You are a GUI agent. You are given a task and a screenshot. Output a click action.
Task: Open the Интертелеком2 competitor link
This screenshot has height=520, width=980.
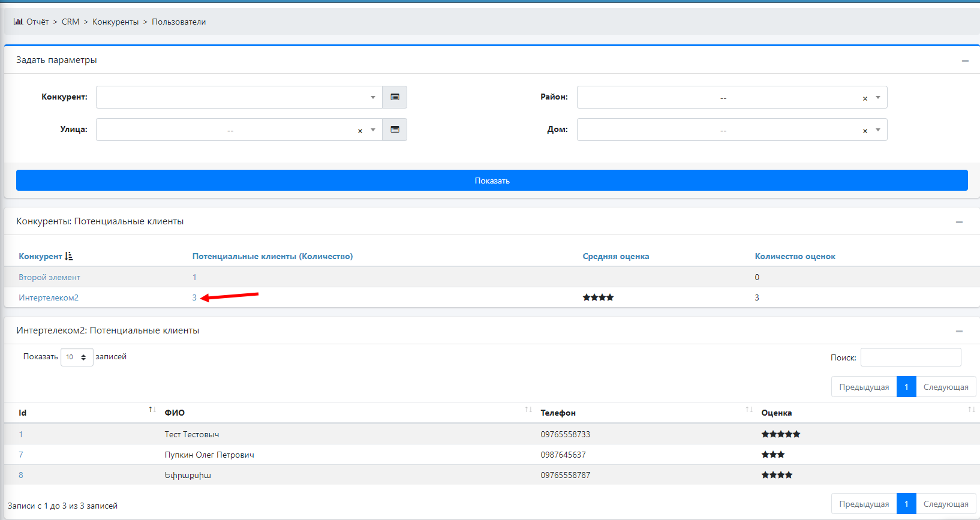[49, 297]
